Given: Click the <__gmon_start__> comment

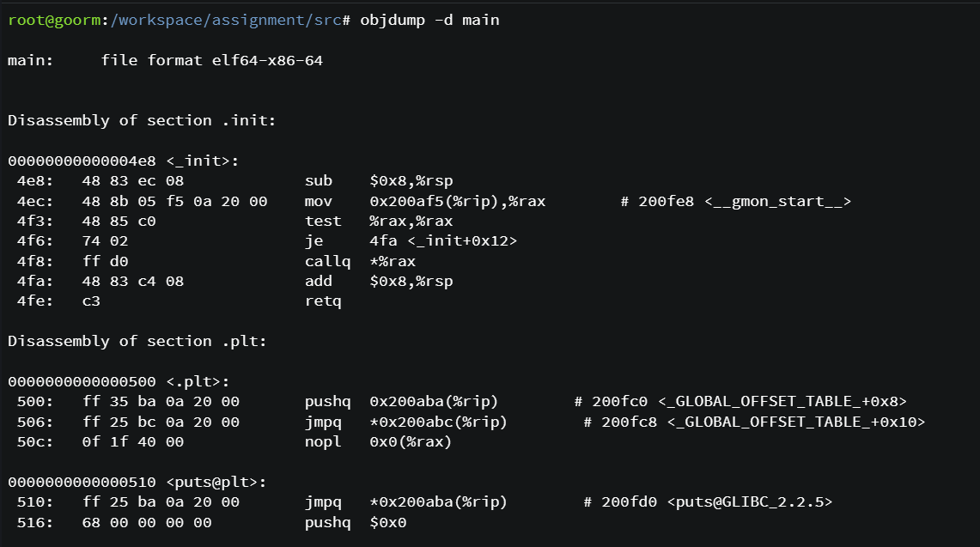Looking at the screenshot, I should pyautogui.click(x=777, y=201).
